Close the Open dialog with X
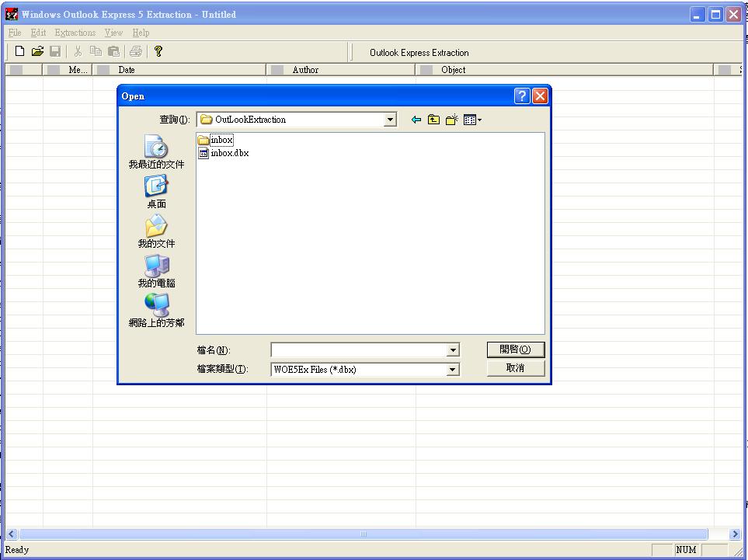Screen dimensions: 748x560 540,96
